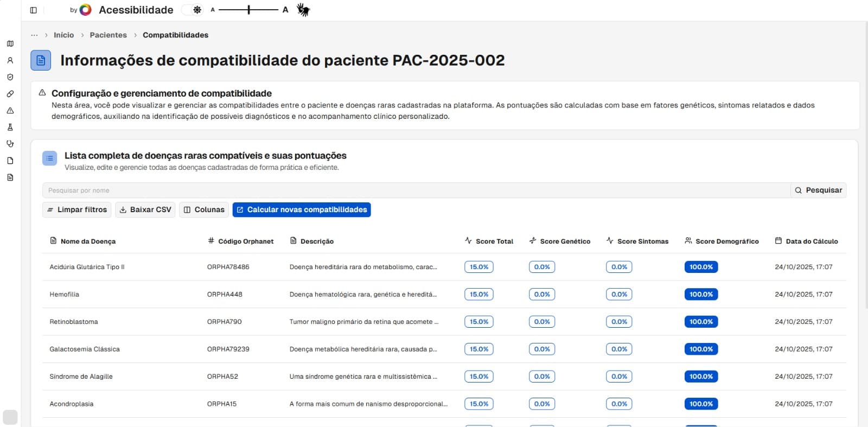Toggle the light/dark theme switch

(x=193, y=10)
